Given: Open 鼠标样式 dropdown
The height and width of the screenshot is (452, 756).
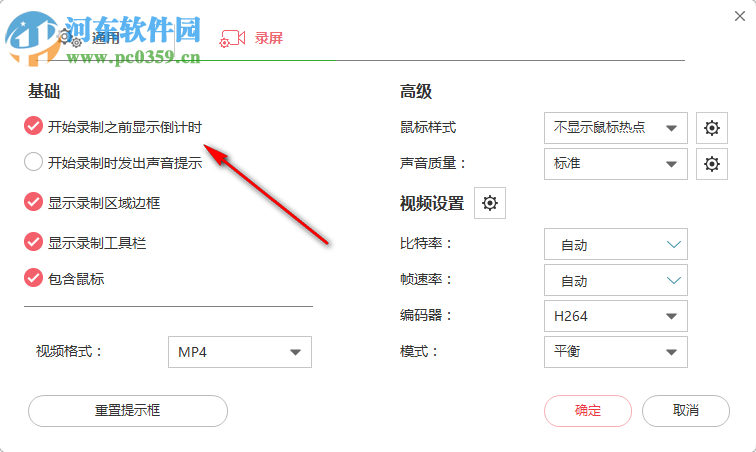Looking at the screenshot, I should (x=616, y=128).
